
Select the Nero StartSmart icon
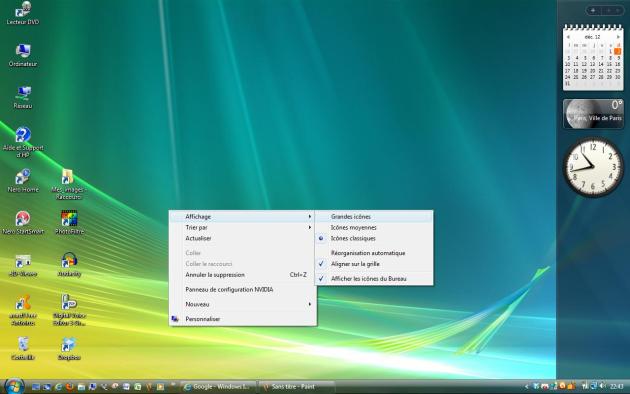23,222
